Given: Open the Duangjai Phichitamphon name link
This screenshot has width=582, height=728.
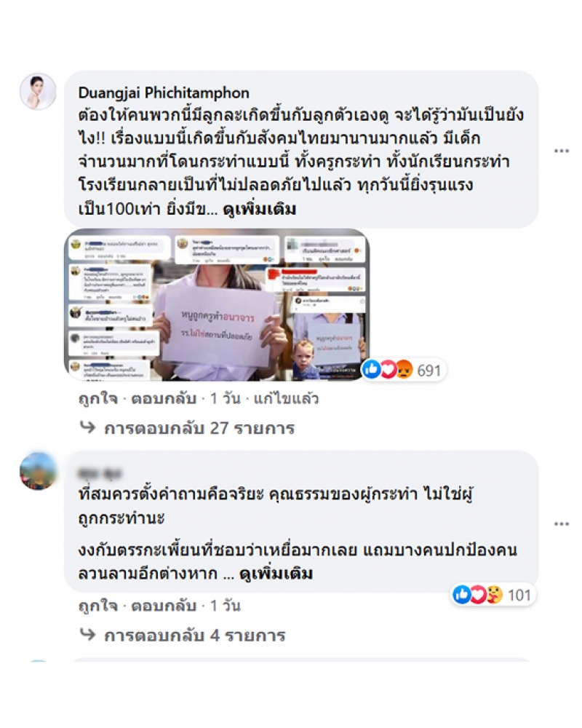Looking at the screenshot, I should (x=164, y=93).
